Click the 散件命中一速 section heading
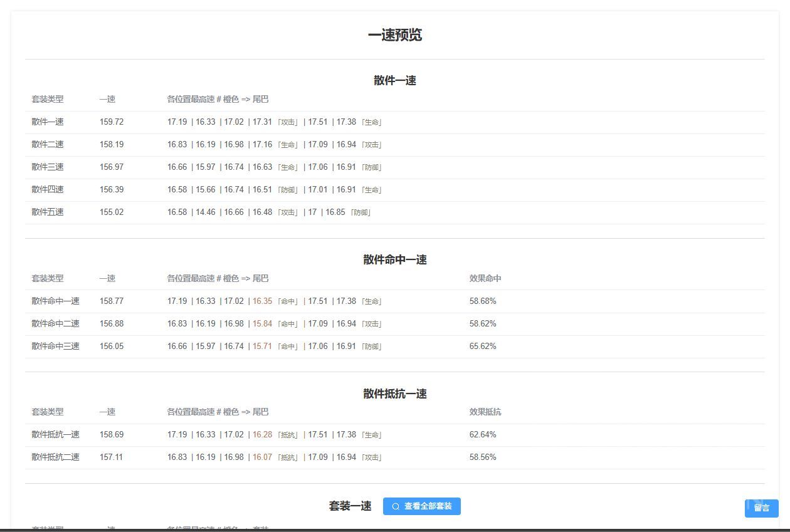The image size is (790, 532). (x=394, y=259)
